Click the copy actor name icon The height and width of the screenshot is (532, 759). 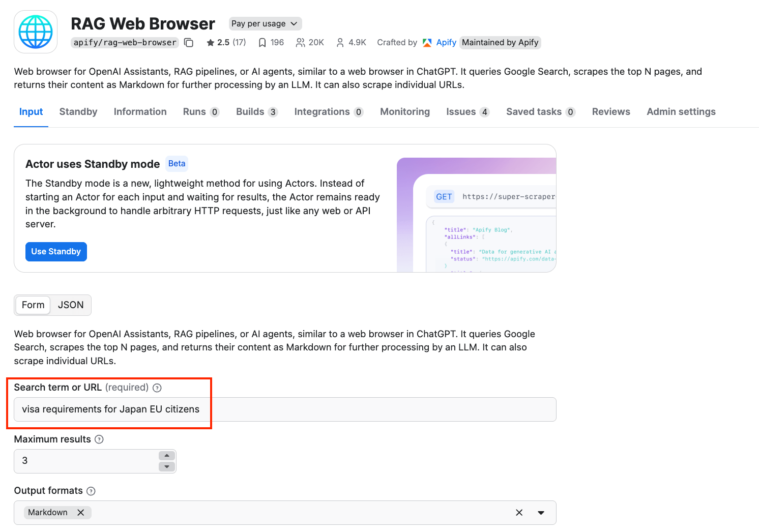point(189,43)
